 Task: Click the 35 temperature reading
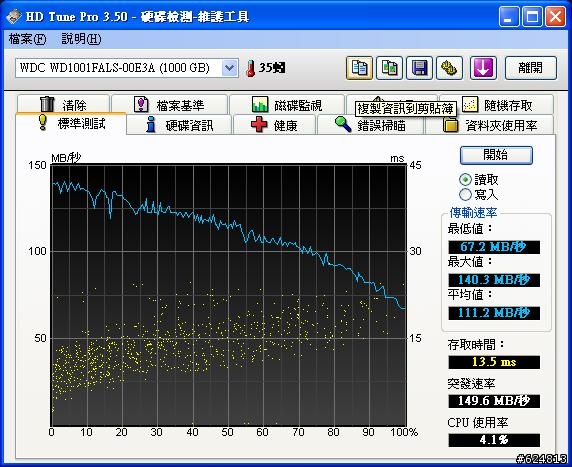pos(272,68)
